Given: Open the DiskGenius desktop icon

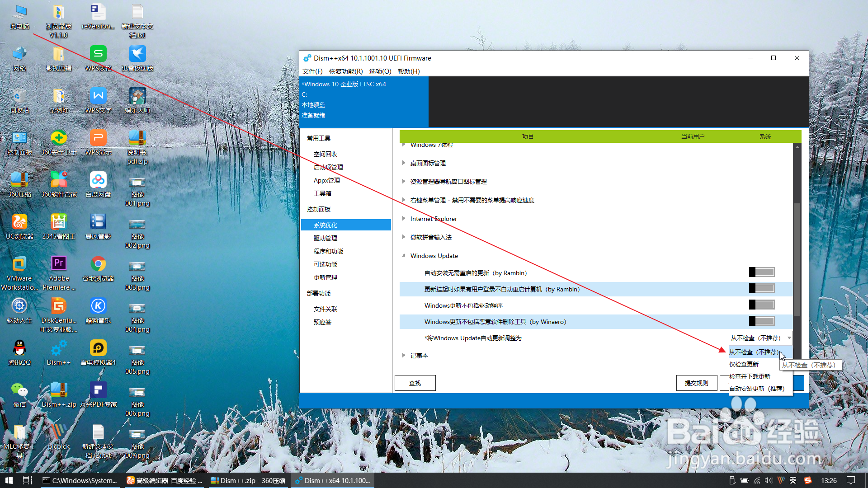Looking at the screenshot, I should coord(59,307).
